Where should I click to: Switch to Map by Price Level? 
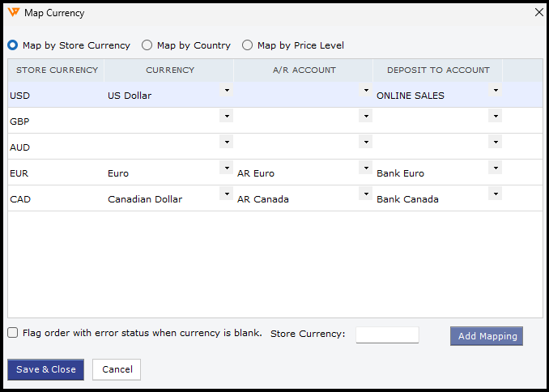tap(248, 45)
